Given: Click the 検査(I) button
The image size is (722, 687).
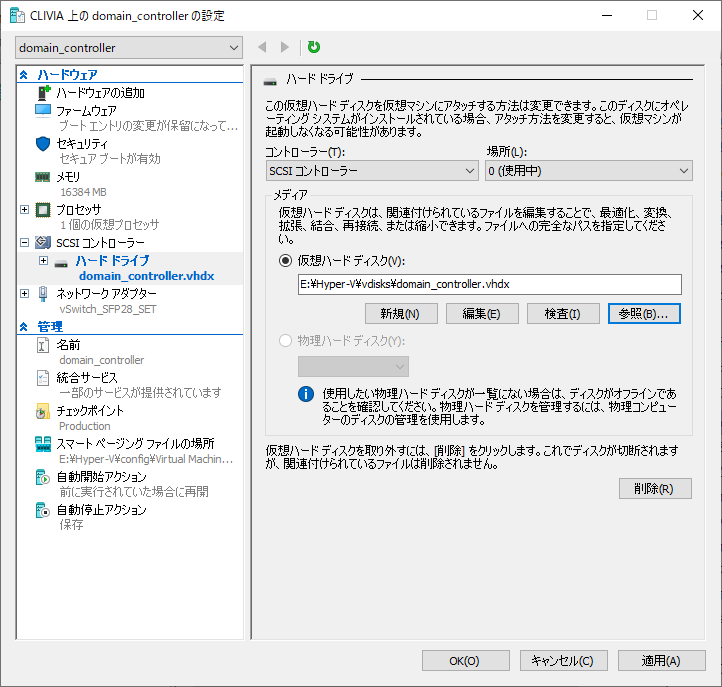Looking at the screenshot, I should tap(563, 314).
